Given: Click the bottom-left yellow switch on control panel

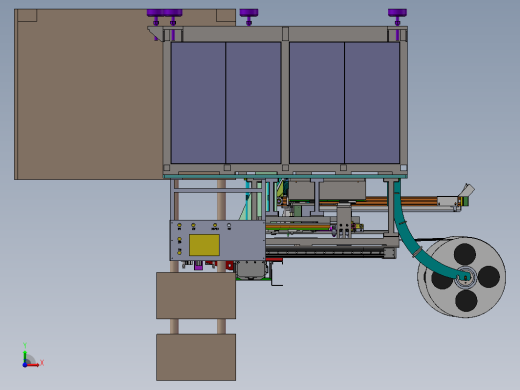Looking at the screenshot, I should [x=179, y=252].
